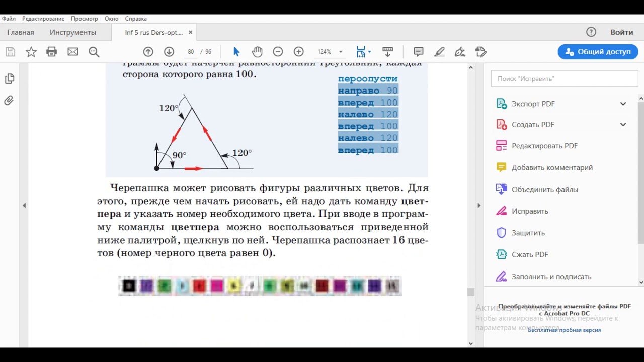Screen dimensions: 644x362
Task: Click the highlighted "направо 90" command
Action: click(x=368, y=90)
